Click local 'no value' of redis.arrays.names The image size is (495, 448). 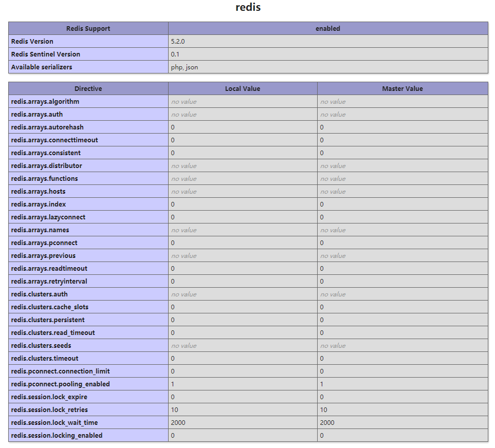coord(184,230)
